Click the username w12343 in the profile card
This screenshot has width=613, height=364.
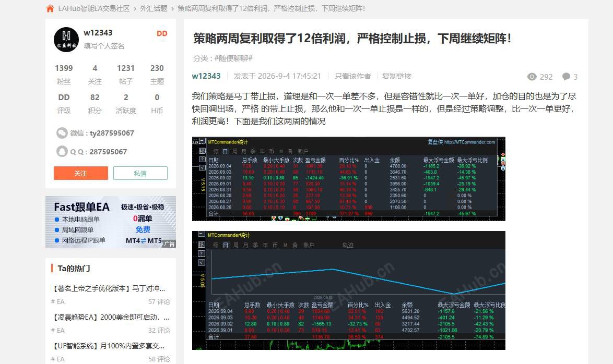click(x=98, y=33)
